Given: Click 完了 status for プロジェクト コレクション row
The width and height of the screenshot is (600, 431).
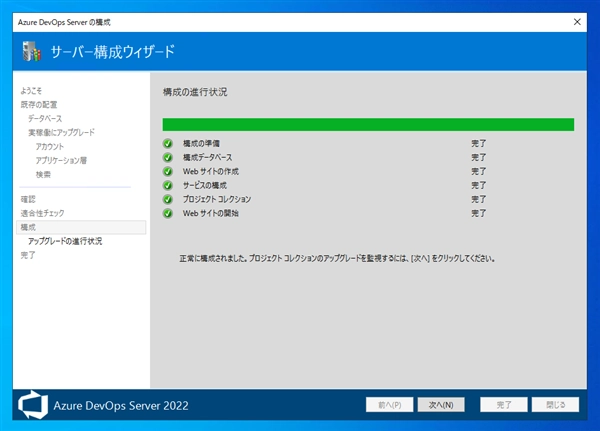Looking at the screenshot, I should pyautogui.click(x=478, y=199).
